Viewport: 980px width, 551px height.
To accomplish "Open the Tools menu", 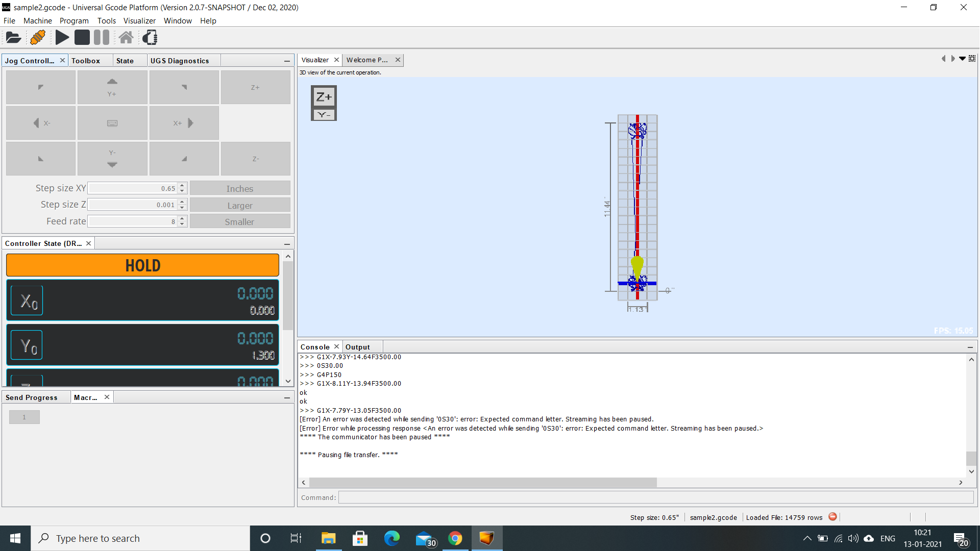I will point(107,20).
